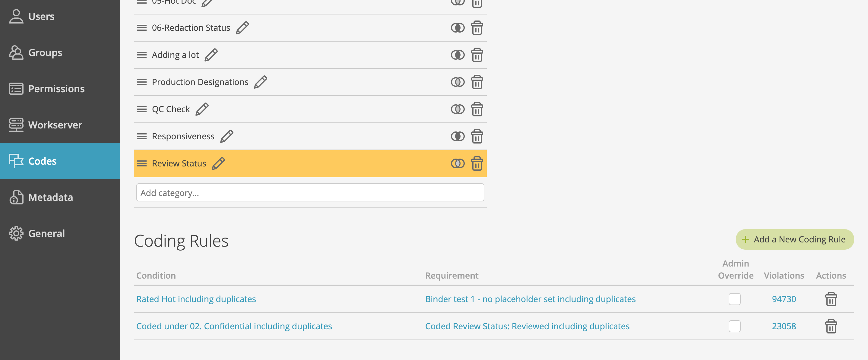868x360 pixels.
Task: Remove the Coded under 02. Confidential rule
Action: [x=831, y=326]
